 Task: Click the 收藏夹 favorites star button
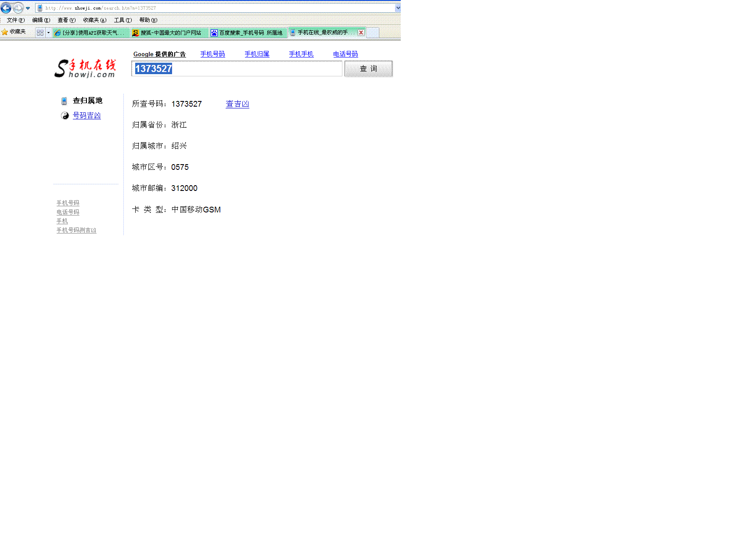(x=14, y=32)
